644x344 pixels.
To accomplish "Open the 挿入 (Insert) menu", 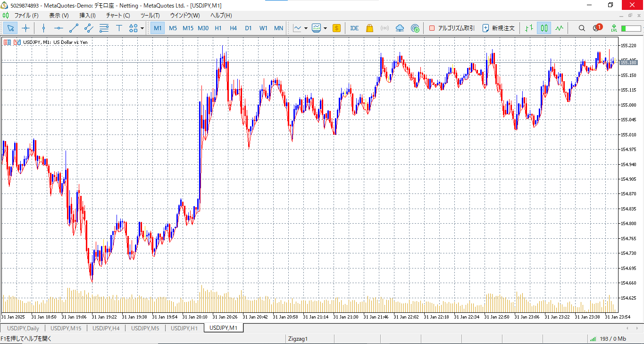I will (87, 16).
